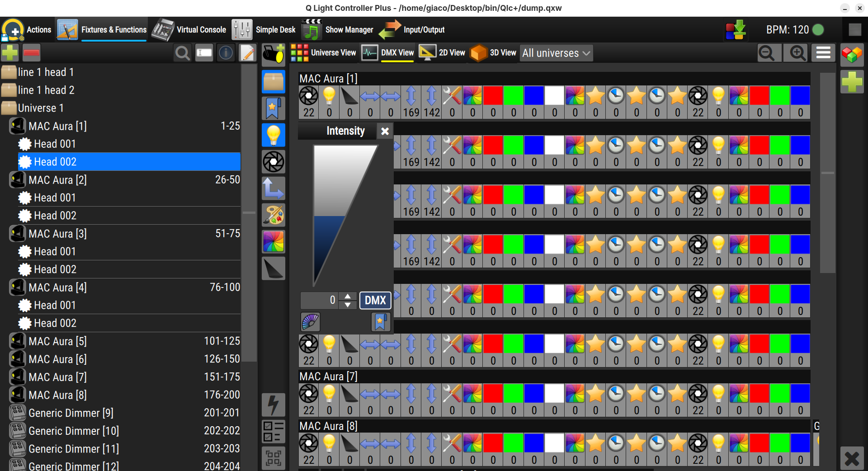
Task: Click the add fixture green plus icon
Action: pyautogui.click(x=9, y=53)
